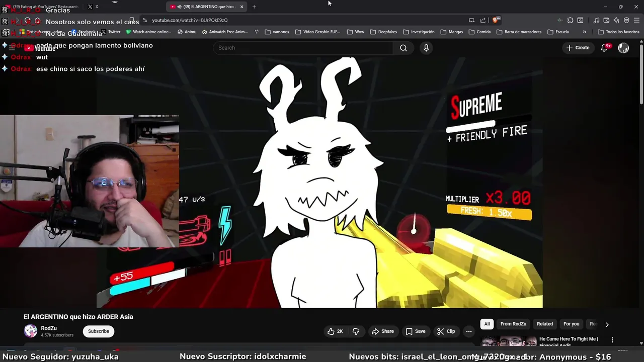
Task: Open the sidebar panel icon beside extensions
Action: [580, 20]
